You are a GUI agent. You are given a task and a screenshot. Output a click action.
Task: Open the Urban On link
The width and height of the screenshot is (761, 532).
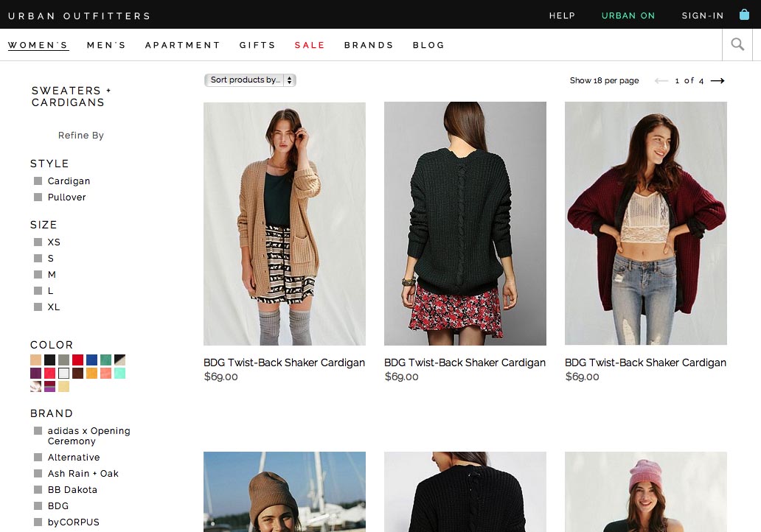click(628, 15)
